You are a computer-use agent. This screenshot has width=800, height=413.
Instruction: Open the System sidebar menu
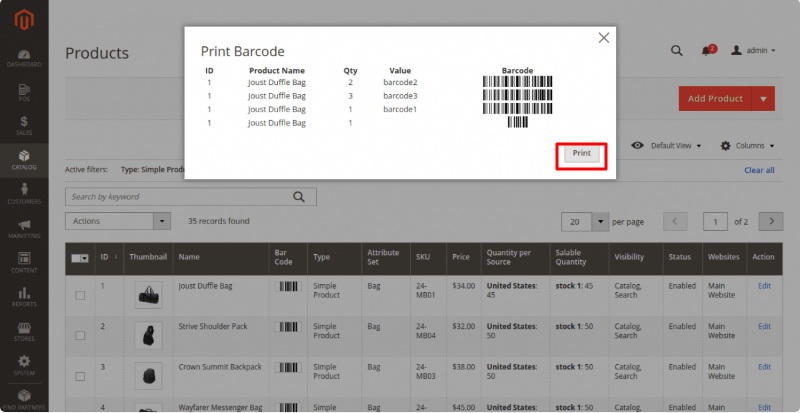[x=24, y=366]
